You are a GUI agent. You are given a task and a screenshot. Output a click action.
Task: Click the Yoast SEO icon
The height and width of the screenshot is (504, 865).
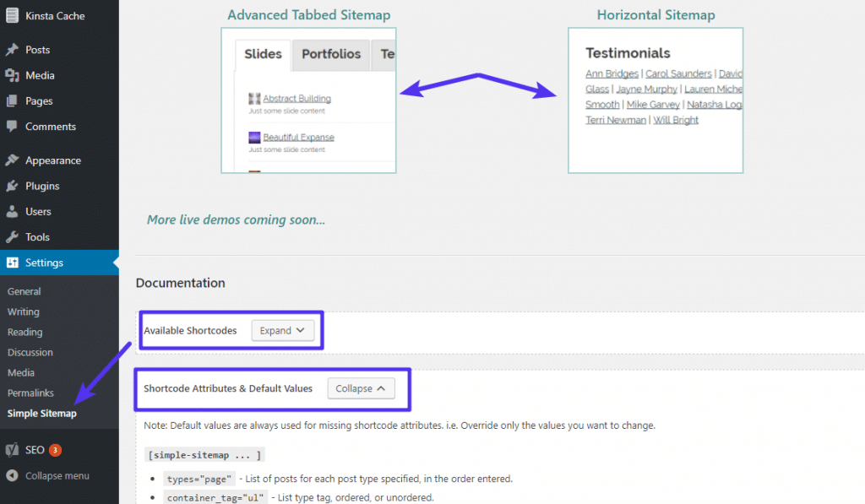pyautogui.click(x=12, y=450)
